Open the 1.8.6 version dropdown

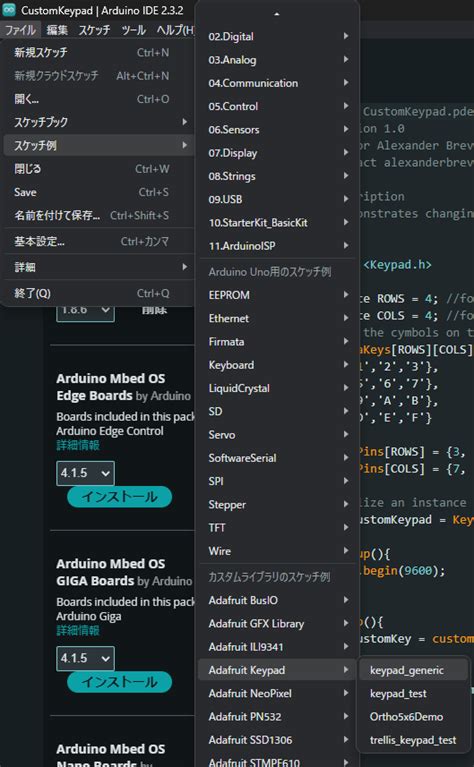[x=86, y=312]
